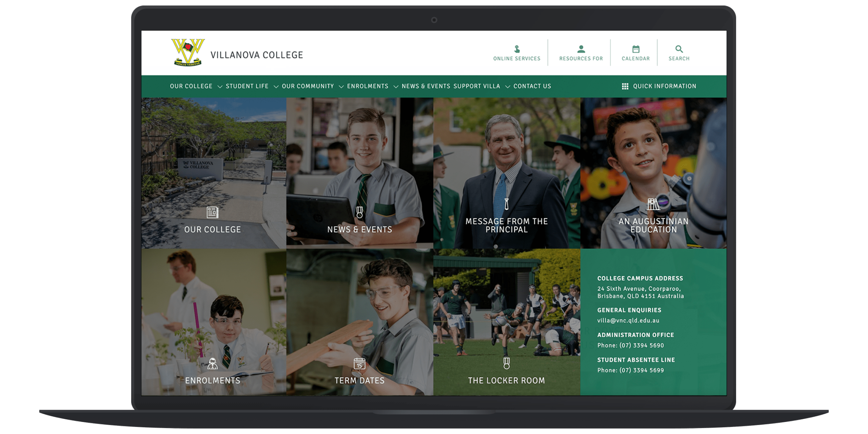868x434 pixels.
Task: Click the villa@vnc.qld.edu.au email link
Action: [628, 320]
